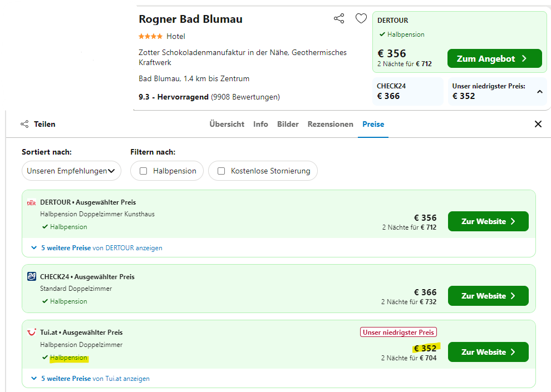551x392 pixels.
Task: Click the 9.3 - Hervorragend rating text
Action: pyautogui.click(x=174, y=97)
